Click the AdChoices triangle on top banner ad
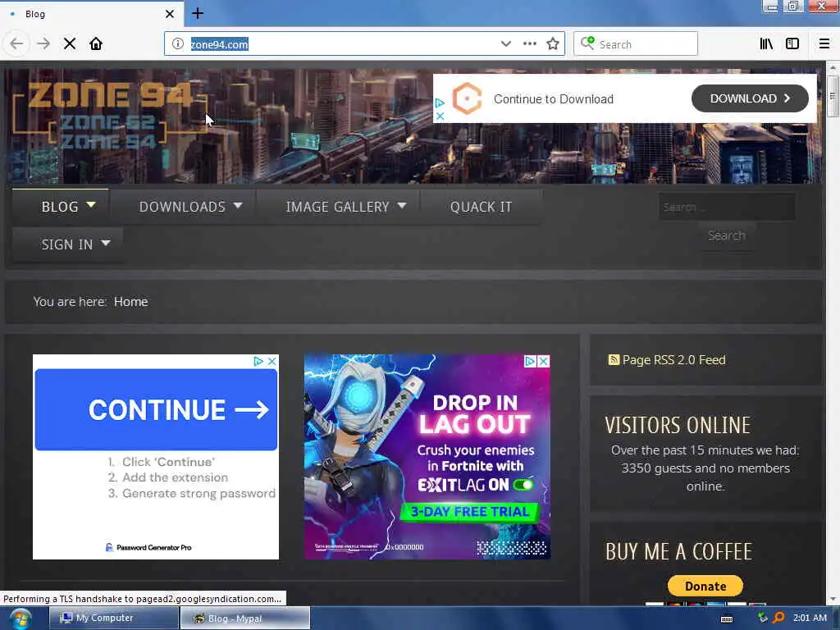Screen dimensions: 840x630 point(440,103)
